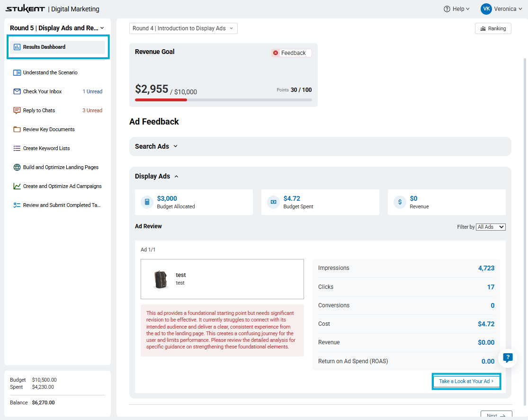Open the floating help question mark bubble
Image resolution: width=528 pixels, height=420 pixels.
[x=508, y=357]
